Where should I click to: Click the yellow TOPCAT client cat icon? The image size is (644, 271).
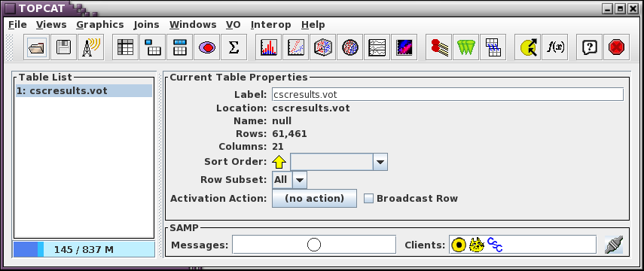477,245
